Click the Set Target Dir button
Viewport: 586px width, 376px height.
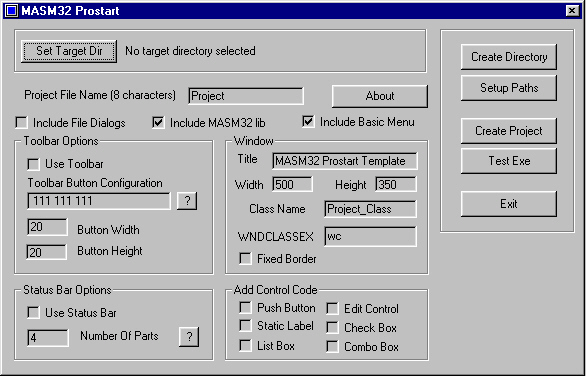pyautogui.click(x=69, y=51)
